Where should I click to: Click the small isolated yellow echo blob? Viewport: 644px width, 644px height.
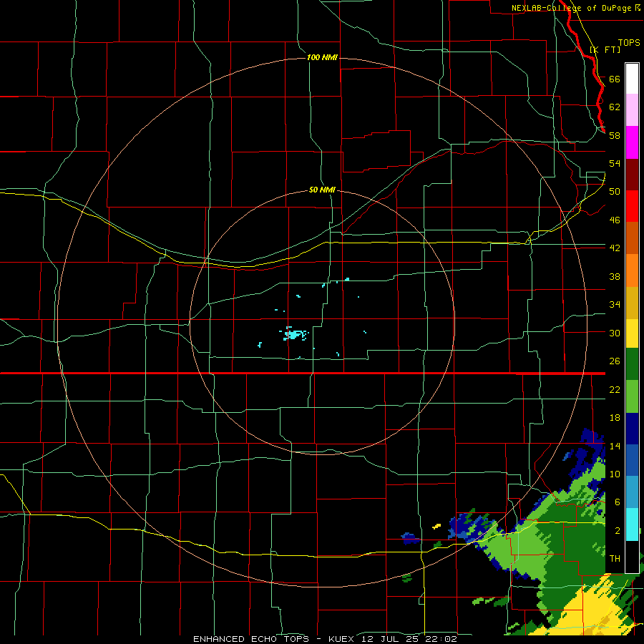(x=436, y=526)
